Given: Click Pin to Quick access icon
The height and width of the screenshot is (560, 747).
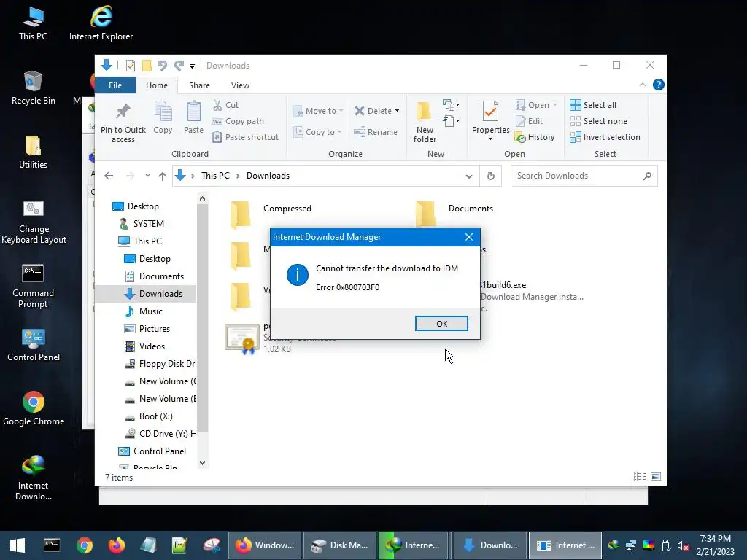Looking at the screenshot, I should pos(123,112).
